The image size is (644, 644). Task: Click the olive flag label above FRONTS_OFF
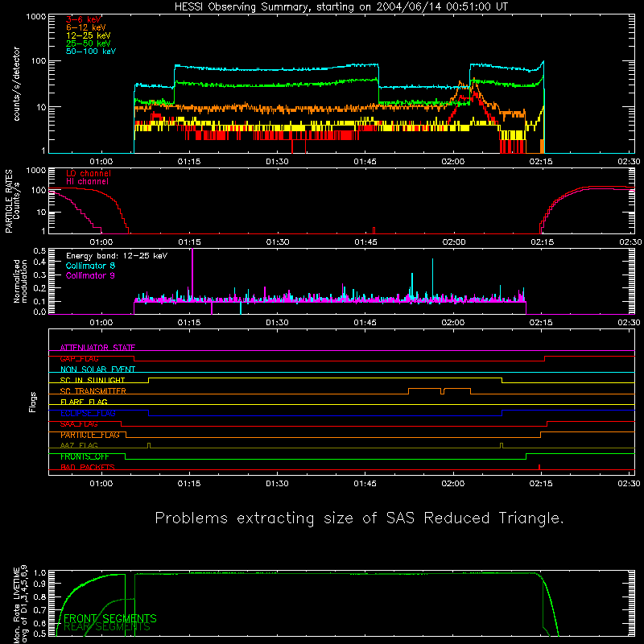pyautogui.click(x=79, y=445)
